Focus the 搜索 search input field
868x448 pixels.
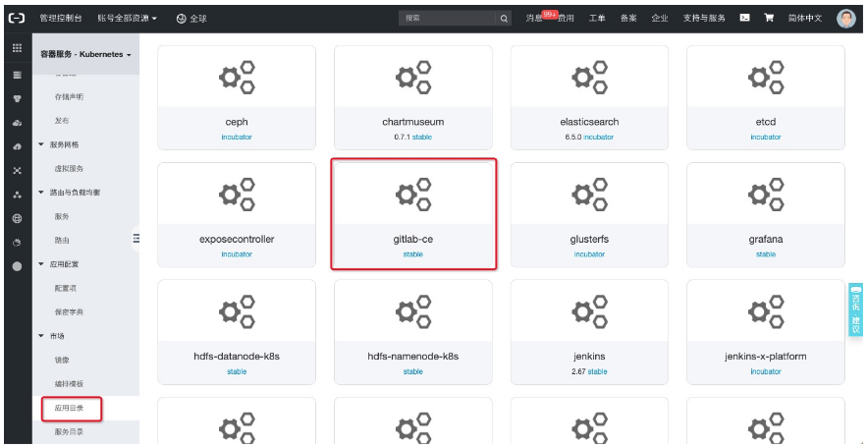448,19
